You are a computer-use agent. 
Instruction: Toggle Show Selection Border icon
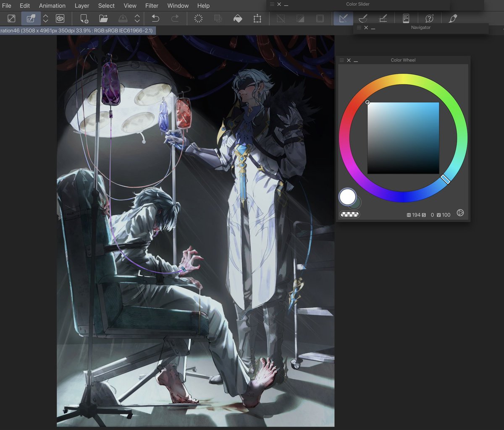pyautogui.click(x=320, y=18)
